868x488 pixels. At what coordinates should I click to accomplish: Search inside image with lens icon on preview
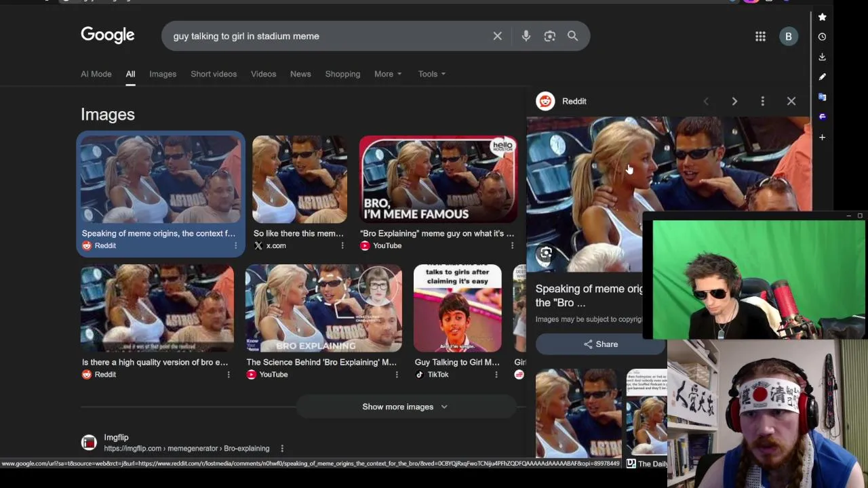[x=546, y=254]
